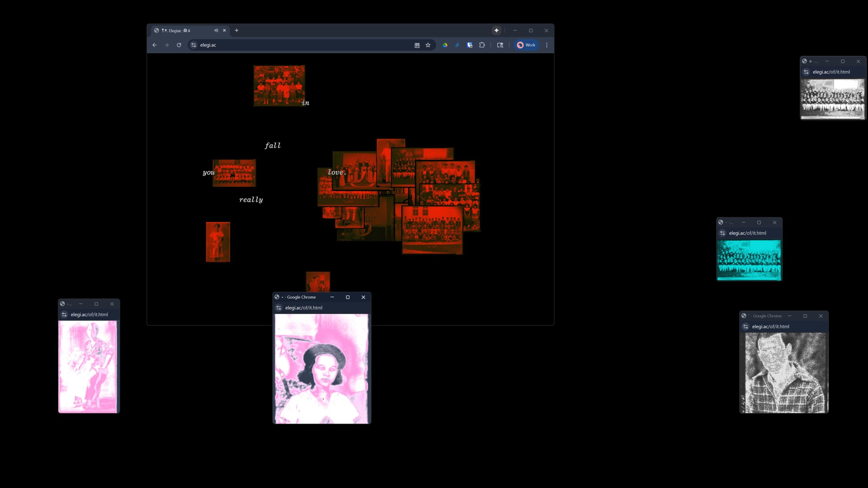Open the Work profile menu

tap(526, 45)
